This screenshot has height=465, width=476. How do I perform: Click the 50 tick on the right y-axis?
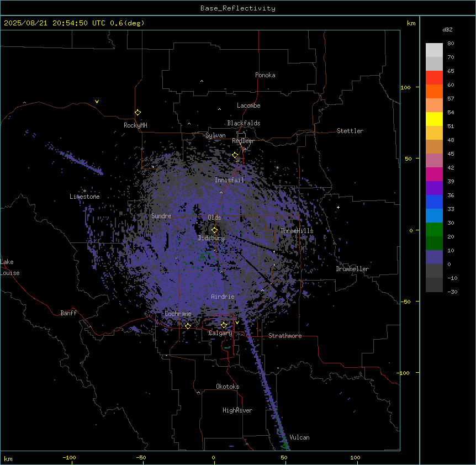click(x=408, y=158)
